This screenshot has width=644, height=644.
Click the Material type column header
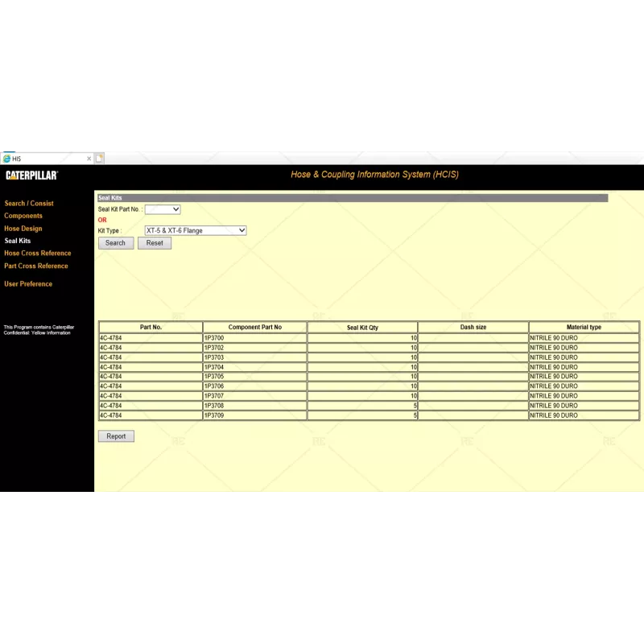coord(584,327)
